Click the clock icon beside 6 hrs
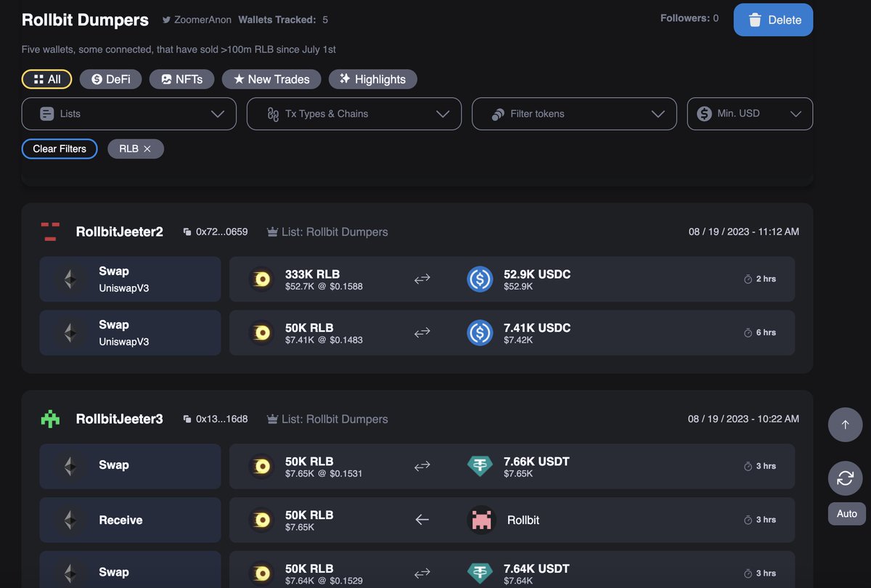 pyautogui.click(x=748, y=332)
